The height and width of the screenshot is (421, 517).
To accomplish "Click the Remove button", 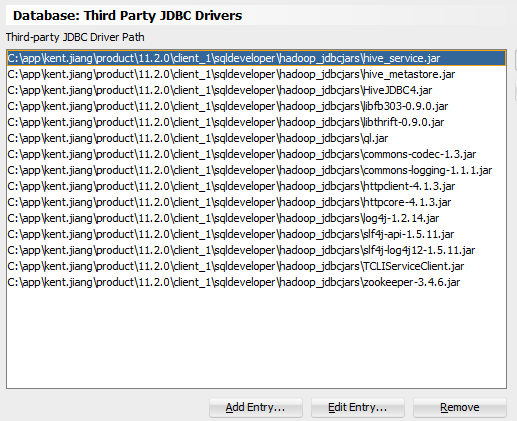I will pyautogui.click(x=460, y=407).
